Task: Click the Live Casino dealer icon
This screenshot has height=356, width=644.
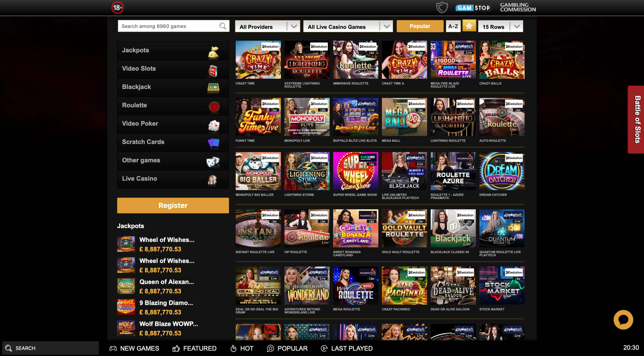Action: (212, 180)
